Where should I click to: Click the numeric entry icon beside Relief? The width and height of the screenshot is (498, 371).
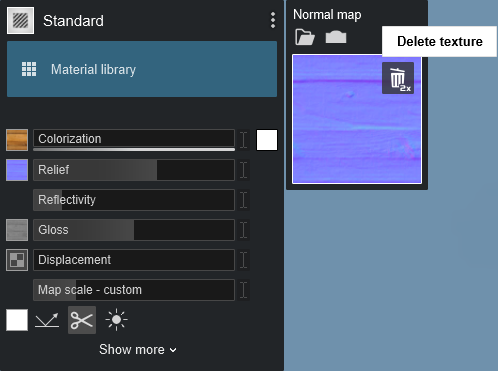tap(244, 170)
